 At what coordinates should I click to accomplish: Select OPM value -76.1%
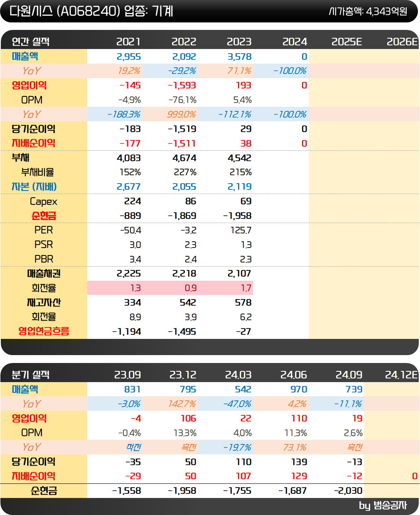182,100
